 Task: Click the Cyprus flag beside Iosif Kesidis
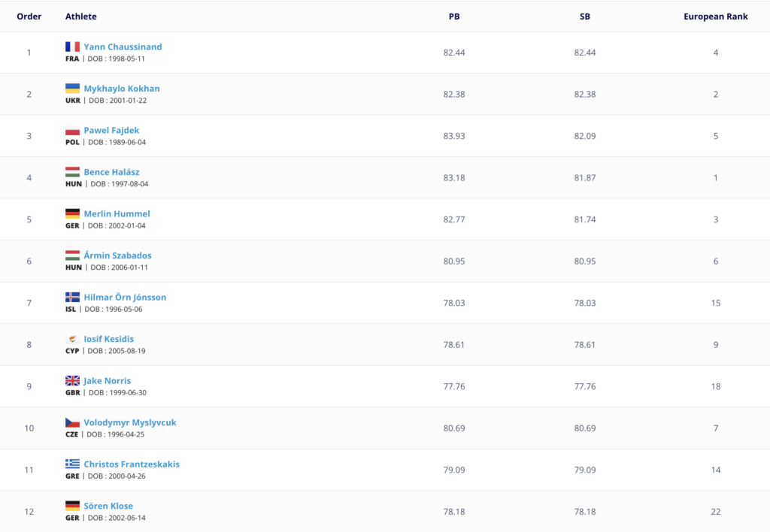tap(72, 339)
